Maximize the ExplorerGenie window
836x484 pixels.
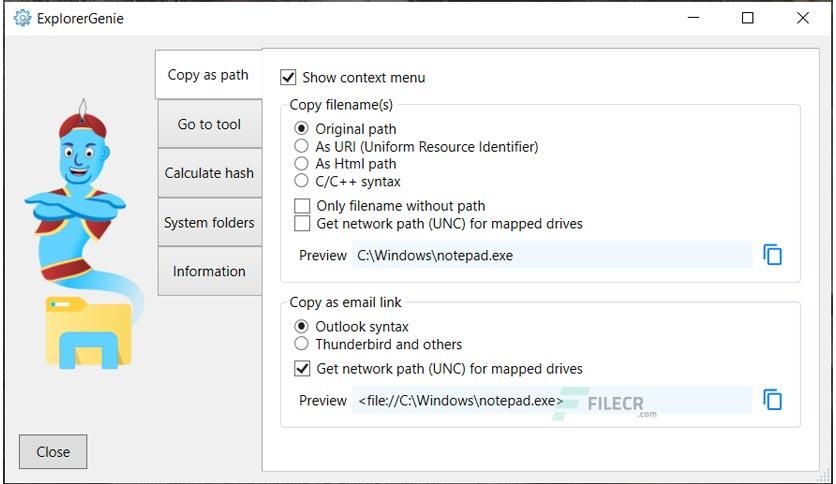tap(747, 18)
